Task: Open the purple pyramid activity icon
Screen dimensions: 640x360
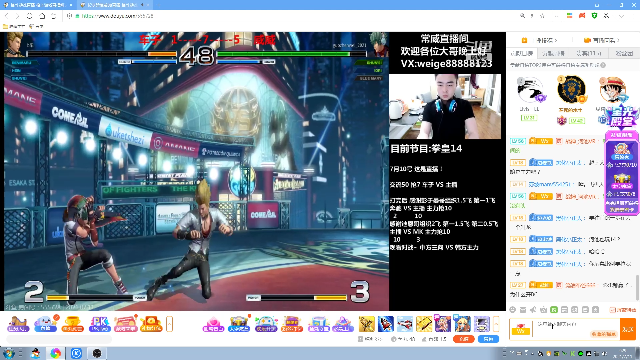Action: click(343, 324)
